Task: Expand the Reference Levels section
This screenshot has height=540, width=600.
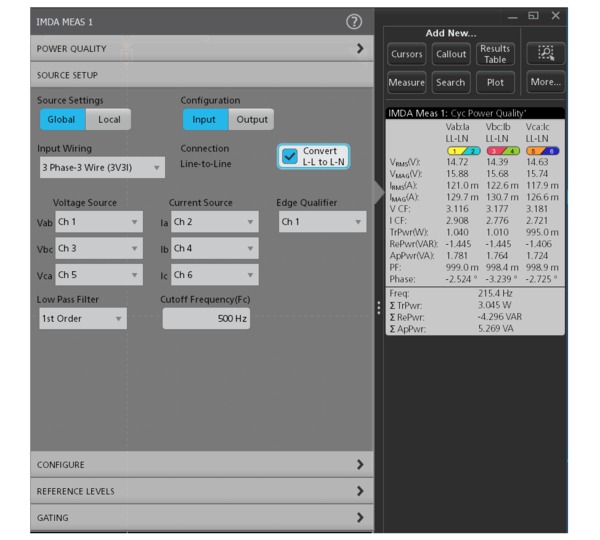Action: tap(202, 491)
